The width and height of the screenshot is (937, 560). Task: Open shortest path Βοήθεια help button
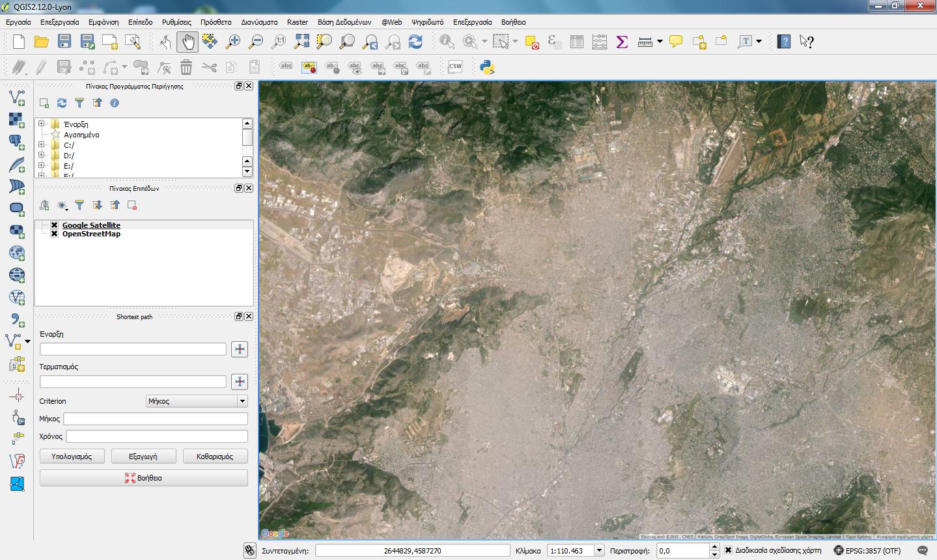click(x=144, y=478)
